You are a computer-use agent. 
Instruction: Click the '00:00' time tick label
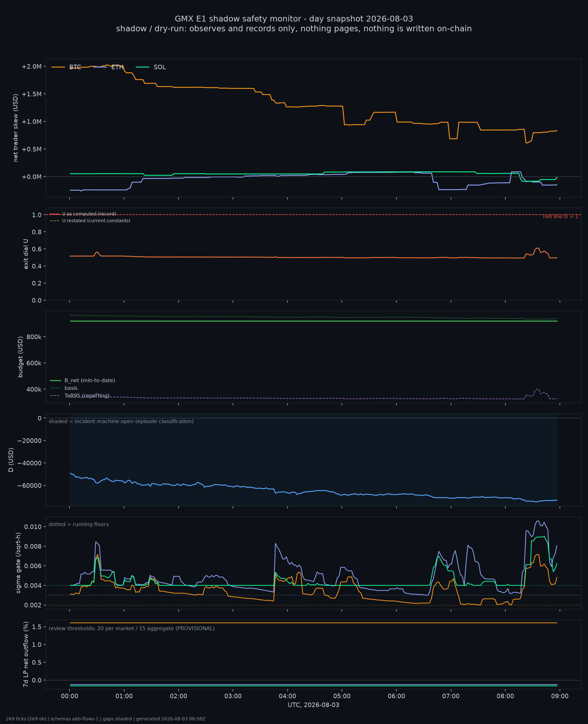70,696
